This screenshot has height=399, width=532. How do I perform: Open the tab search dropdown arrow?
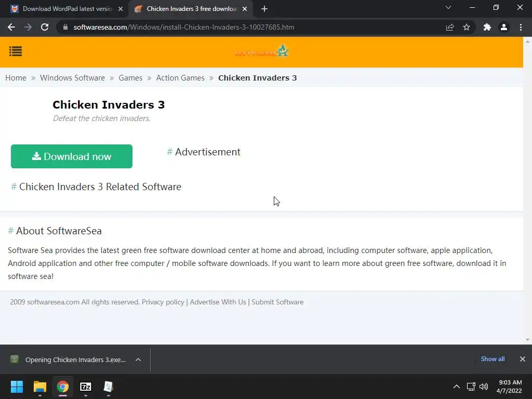448,7
